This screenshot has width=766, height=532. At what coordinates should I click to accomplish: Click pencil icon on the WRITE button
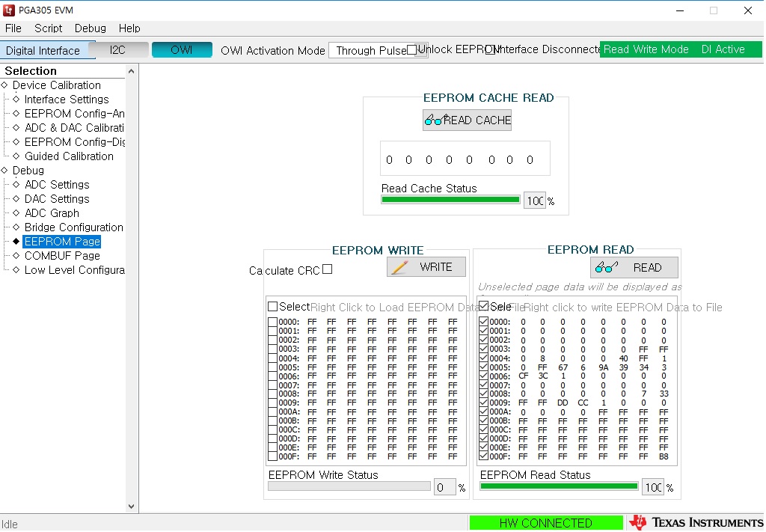(x=399, y=267)
